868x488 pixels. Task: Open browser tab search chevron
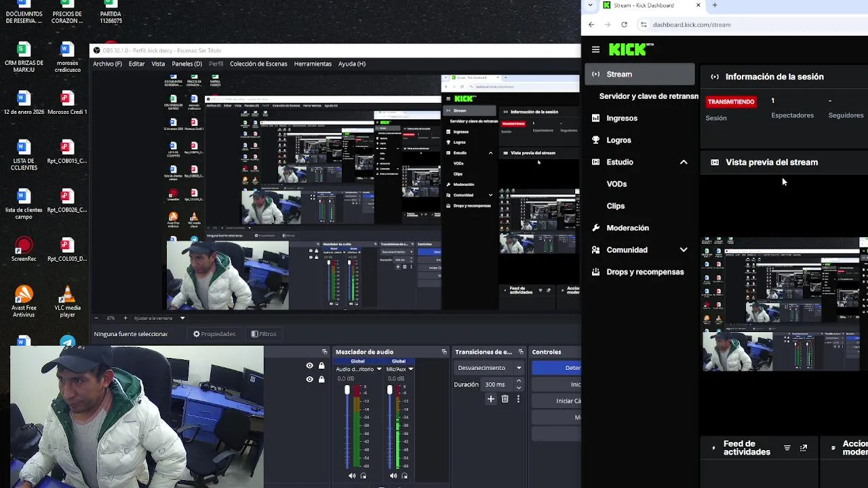[590, 5]
